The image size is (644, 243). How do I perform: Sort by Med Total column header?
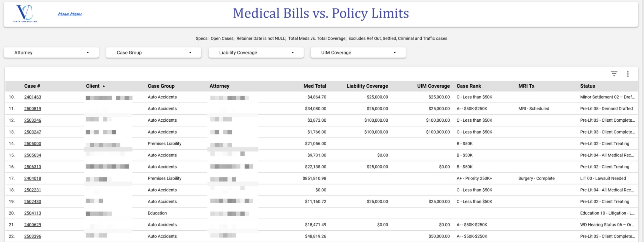[314, 86]
